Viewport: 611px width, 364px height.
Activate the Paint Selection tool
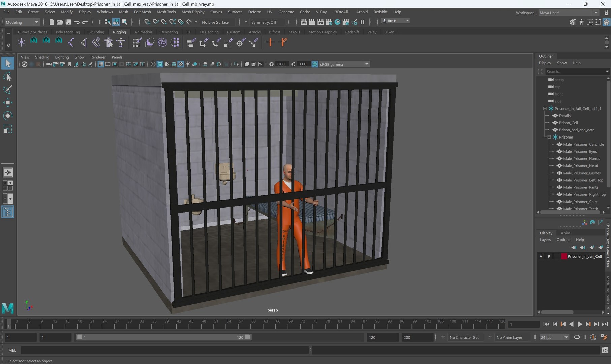tap(7, 90)
